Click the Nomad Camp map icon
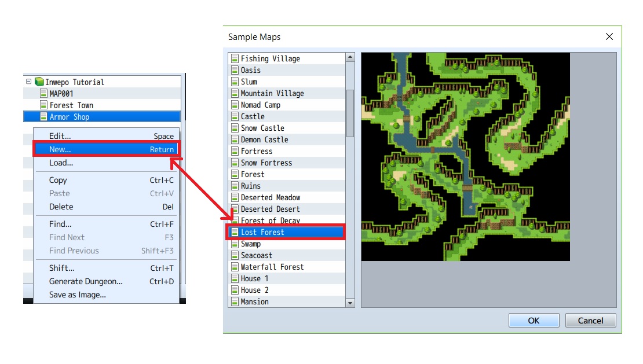643x364 pixels. tap(235, 105)
